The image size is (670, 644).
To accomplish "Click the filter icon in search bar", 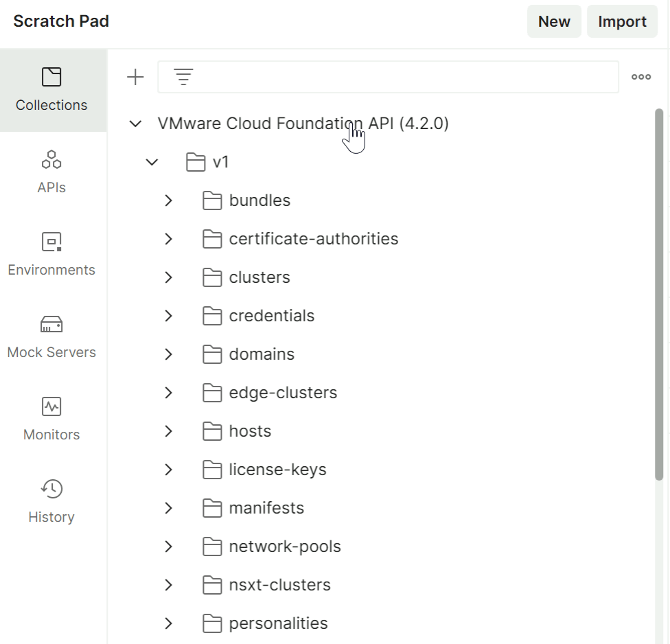I will coord(183,77).
